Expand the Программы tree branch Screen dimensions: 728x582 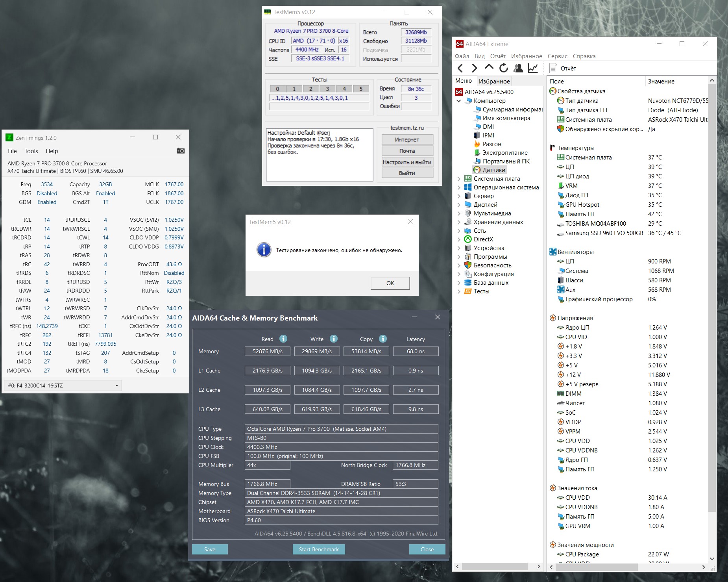point(458,257)
